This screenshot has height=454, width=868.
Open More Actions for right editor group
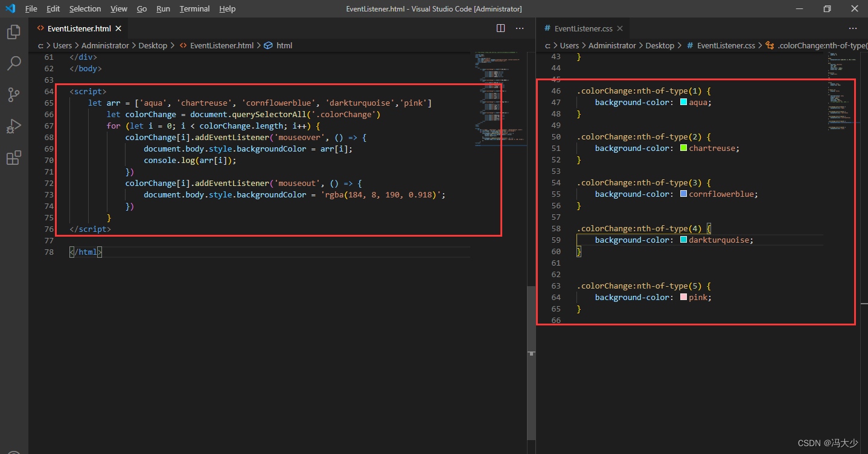[853, 28]
